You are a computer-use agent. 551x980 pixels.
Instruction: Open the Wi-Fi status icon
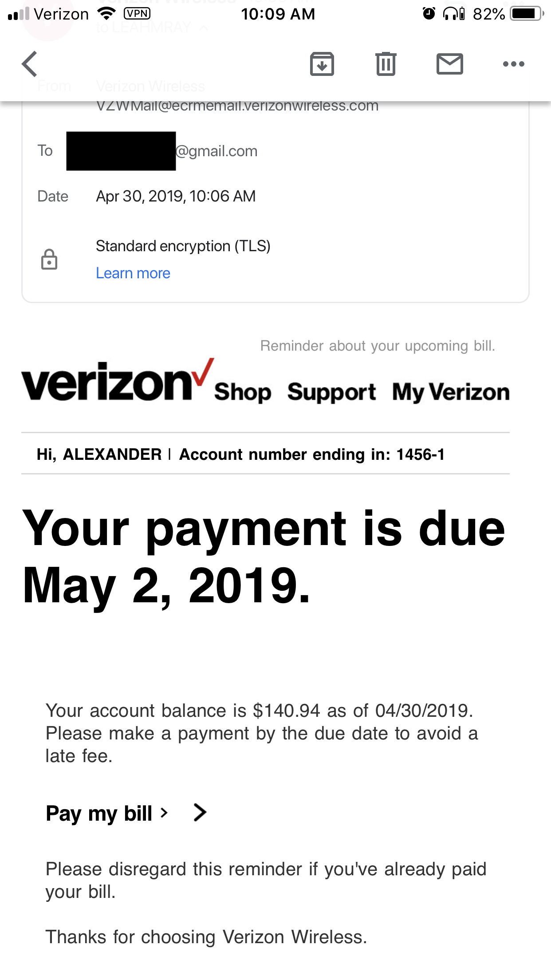(106, 13)
